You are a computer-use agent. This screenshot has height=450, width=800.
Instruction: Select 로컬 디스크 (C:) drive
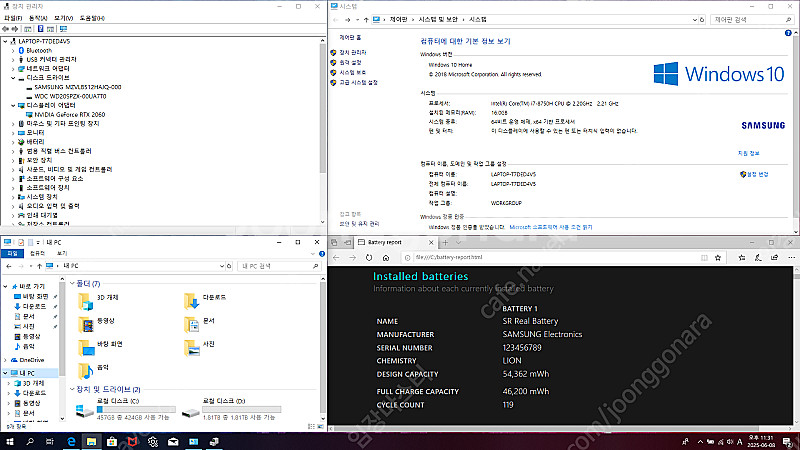[x=126, y=409]
